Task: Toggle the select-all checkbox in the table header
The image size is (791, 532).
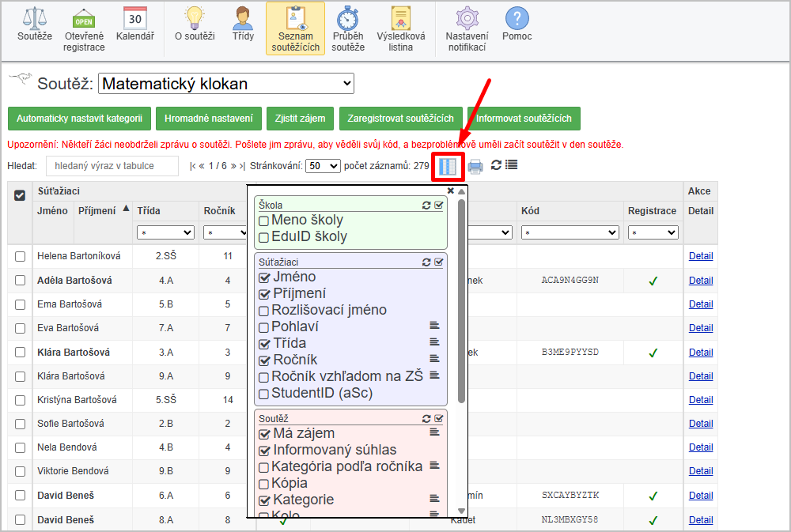Action: (x=20, y=195)
